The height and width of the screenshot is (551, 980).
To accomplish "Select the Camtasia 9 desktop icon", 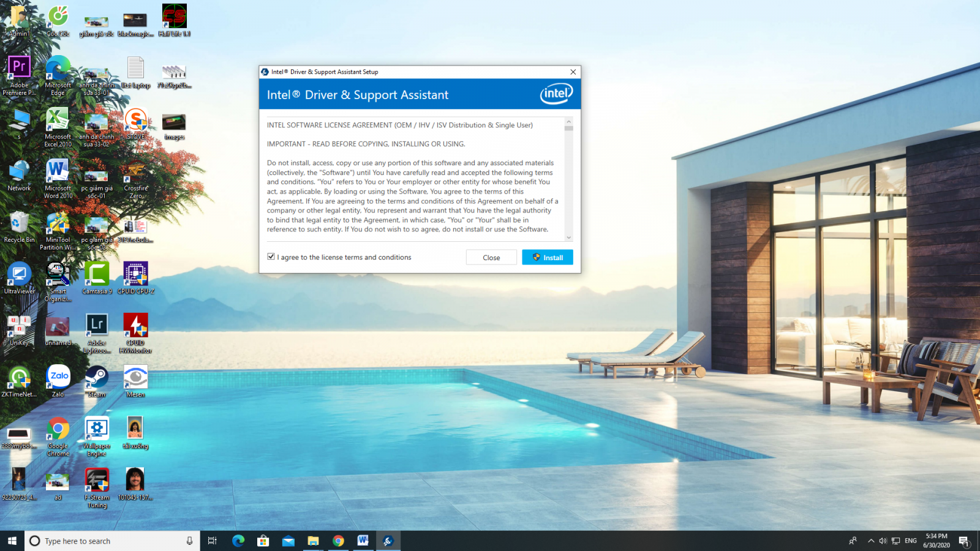I will click(x=97, y=278).
